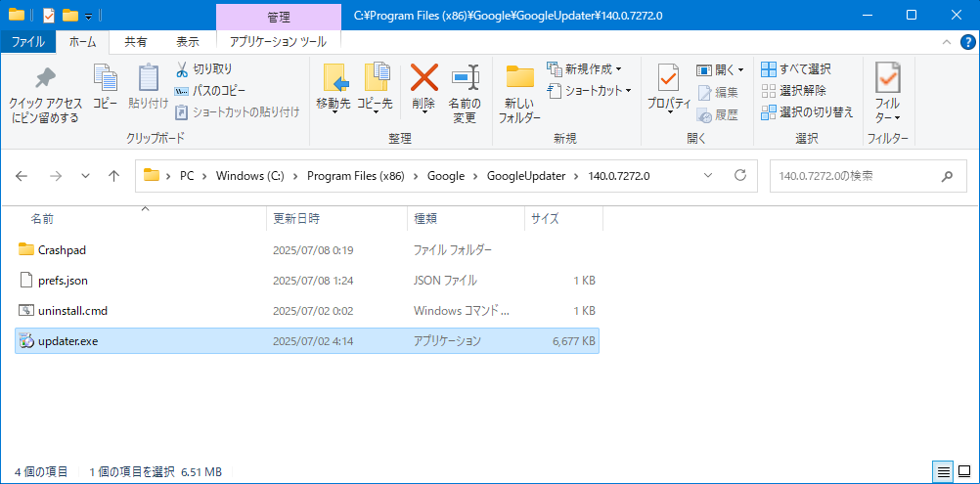Click the red 削除 (delete) X icon

point(423,78)
